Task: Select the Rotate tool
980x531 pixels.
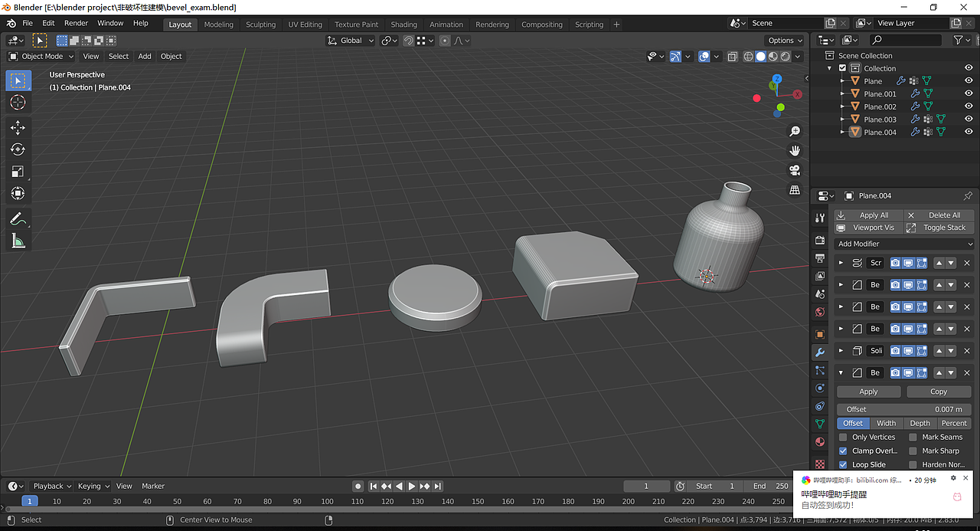Action: coord(18,149)
